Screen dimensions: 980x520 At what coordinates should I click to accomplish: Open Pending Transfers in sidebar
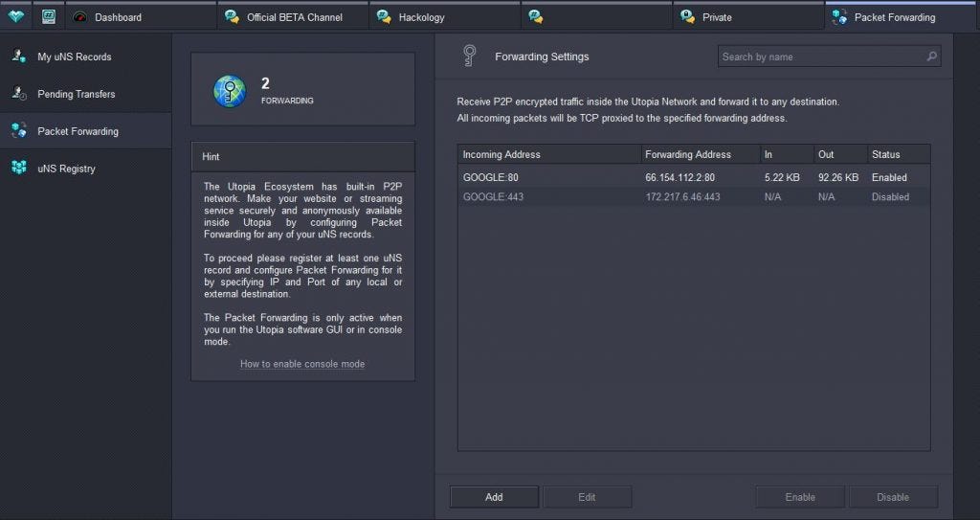[x=85, y=94]
